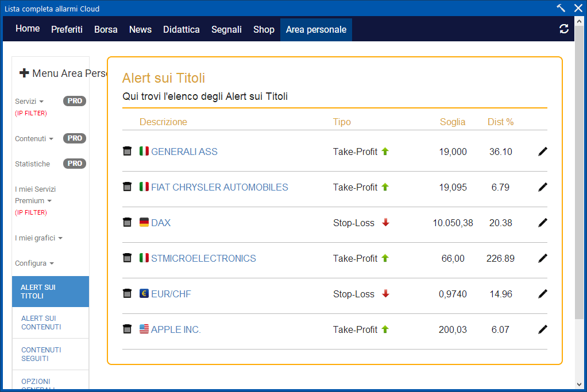Screen dimensions: 587x392
Task: Delete the FIAT CHRYSLER AUTOMOBILES alert
Action: click(x=128, y=187)
